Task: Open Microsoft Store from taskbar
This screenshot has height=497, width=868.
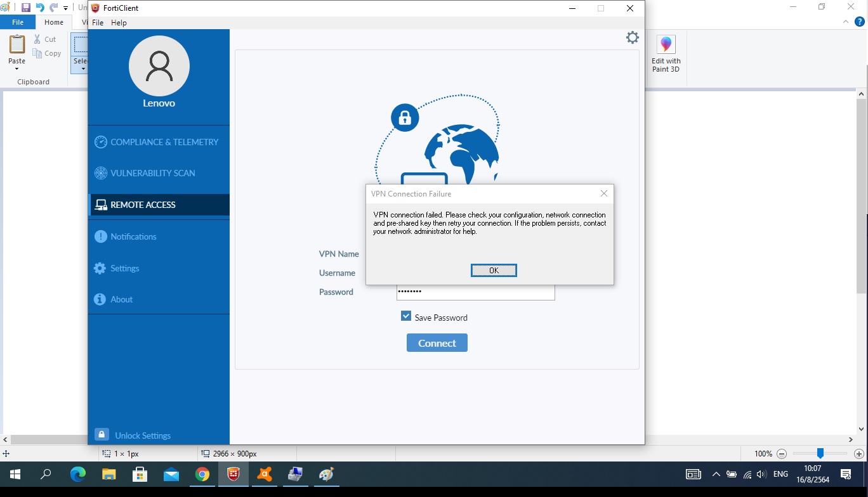Action: 140,474
